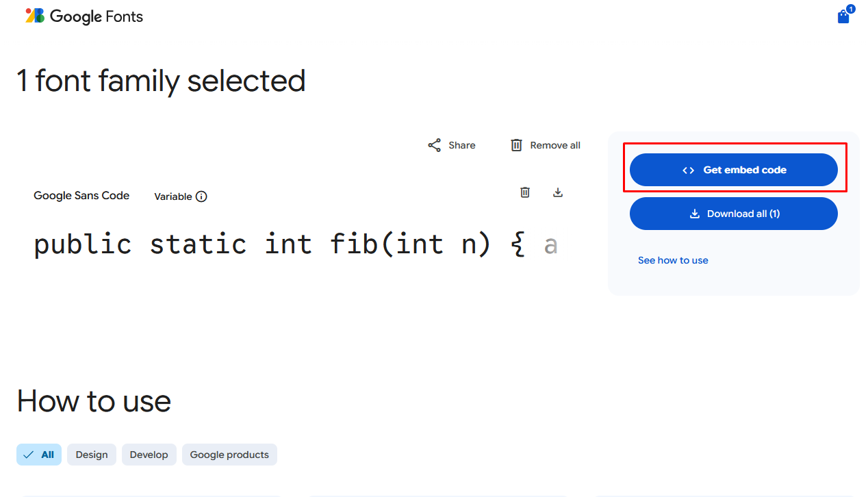Viewport: 868px width, 497px height.
Task: Select the Google products filter
Action: (229, 455)
